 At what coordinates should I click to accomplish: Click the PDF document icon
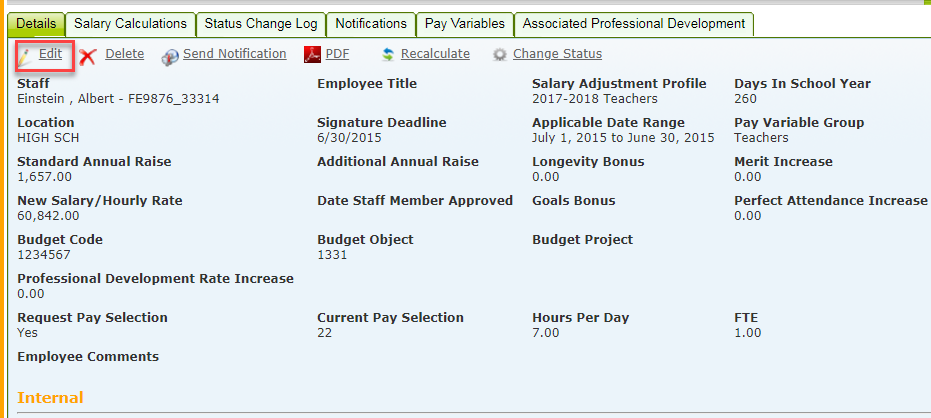coord(312,55)
